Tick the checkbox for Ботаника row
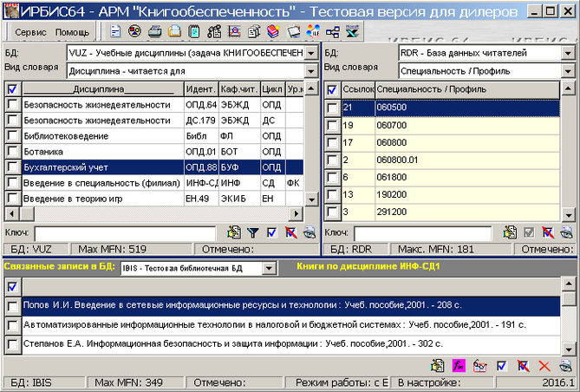The width and height of the screenshot is (580, 392). point(13,151)
